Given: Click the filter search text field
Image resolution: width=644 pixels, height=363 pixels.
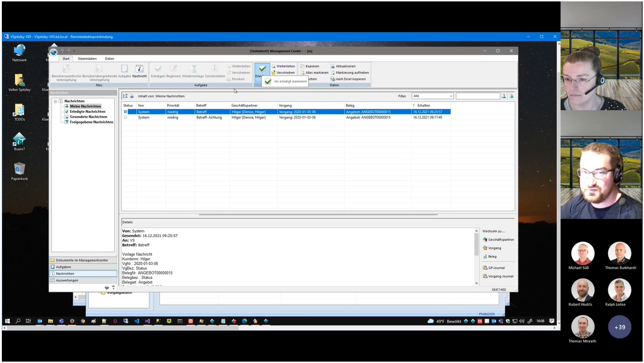Looking at the screenshot, I should click(x=477, y=96).
